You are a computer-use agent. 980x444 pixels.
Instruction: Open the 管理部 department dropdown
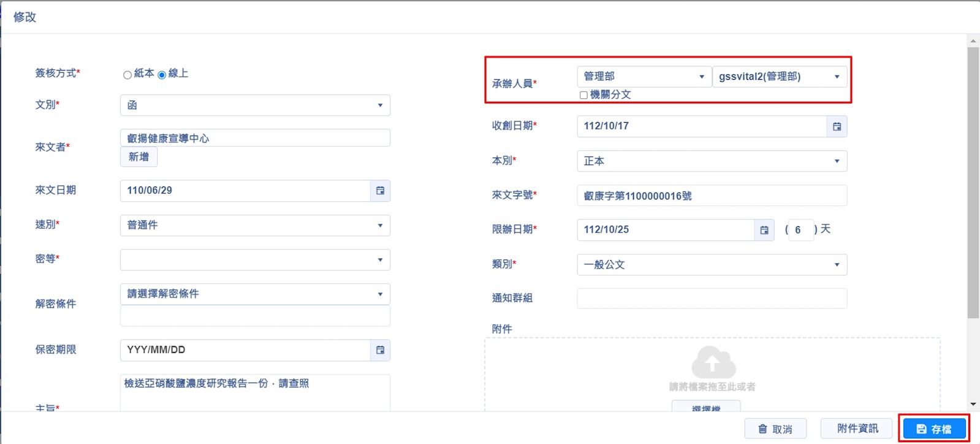click(644, 77)
